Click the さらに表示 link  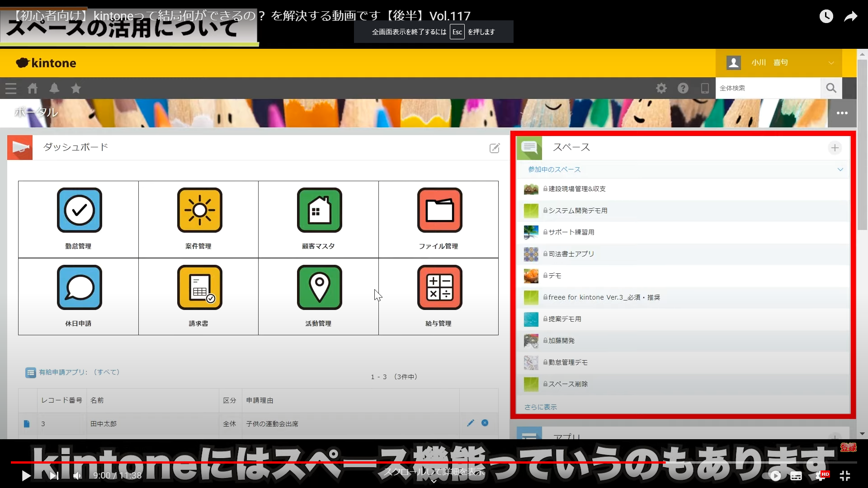click(x=540, y=407)
